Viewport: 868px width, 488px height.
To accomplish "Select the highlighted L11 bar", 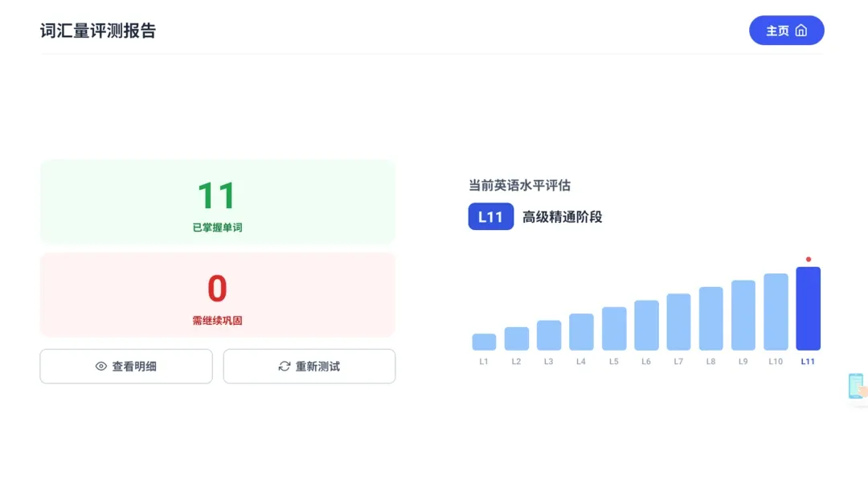I will tap(809, 309).
